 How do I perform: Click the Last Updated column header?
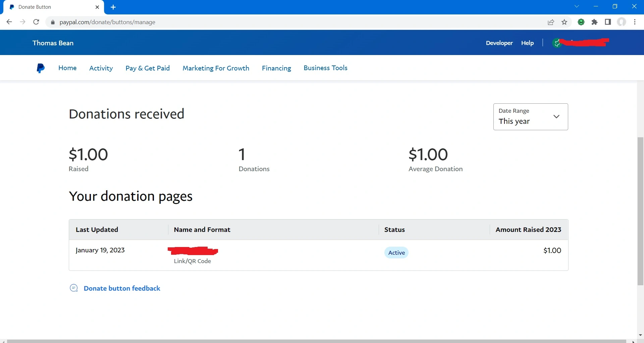click(x=97, y=230)
